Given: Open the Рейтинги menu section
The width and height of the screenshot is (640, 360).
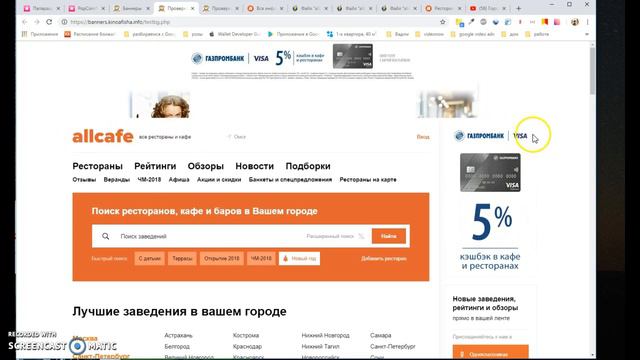Looking at the screenshot, I should point(155,166).
